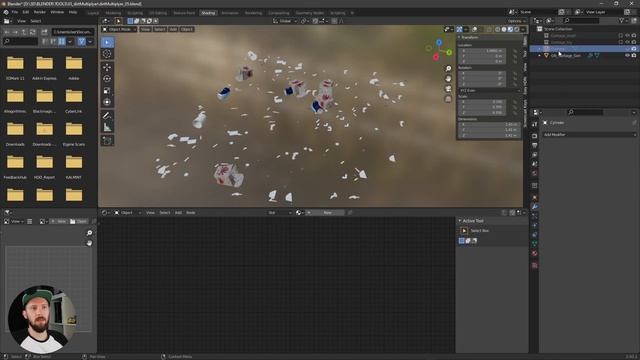Image resolution: width=640 pixels, height=360 pixels.
Task: Toggle visibility eye of OBJ_garbage_Gen object
Action: [x=627, y=56]
